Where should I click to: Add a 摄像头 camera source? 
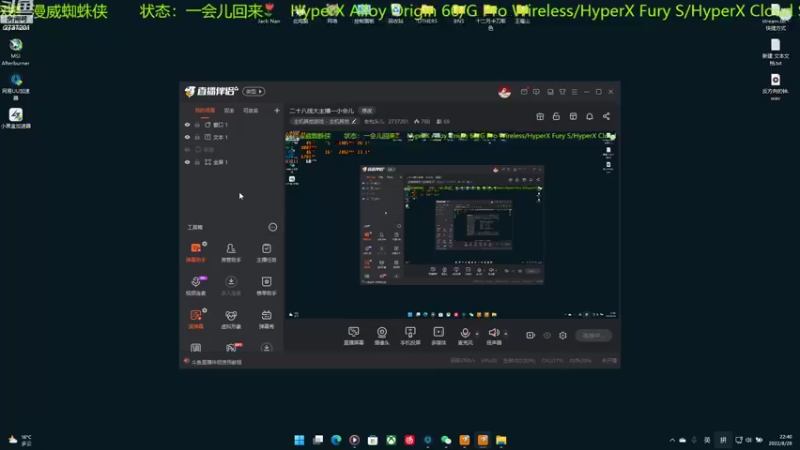[x=382, y=336]
